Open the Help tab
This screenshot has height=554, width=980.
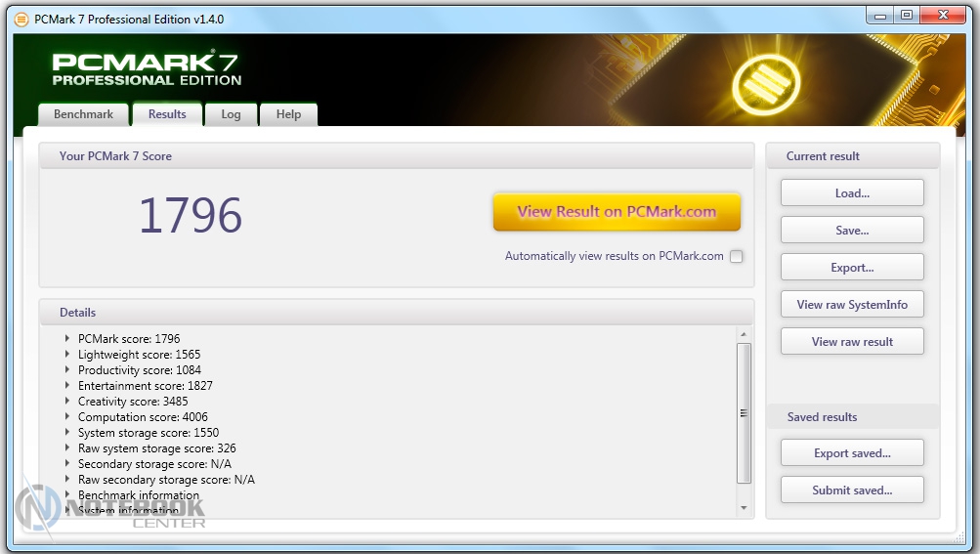pyautogui.click(x=288, y=114)
